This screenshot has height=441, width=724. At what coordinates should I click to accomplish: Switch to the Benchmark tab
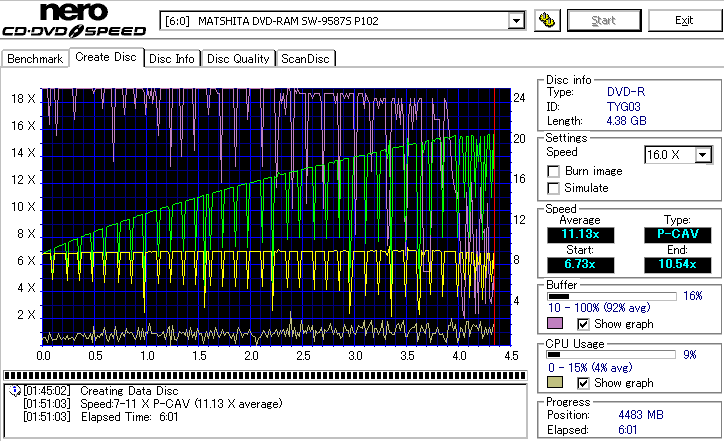[x=35, y=59]
